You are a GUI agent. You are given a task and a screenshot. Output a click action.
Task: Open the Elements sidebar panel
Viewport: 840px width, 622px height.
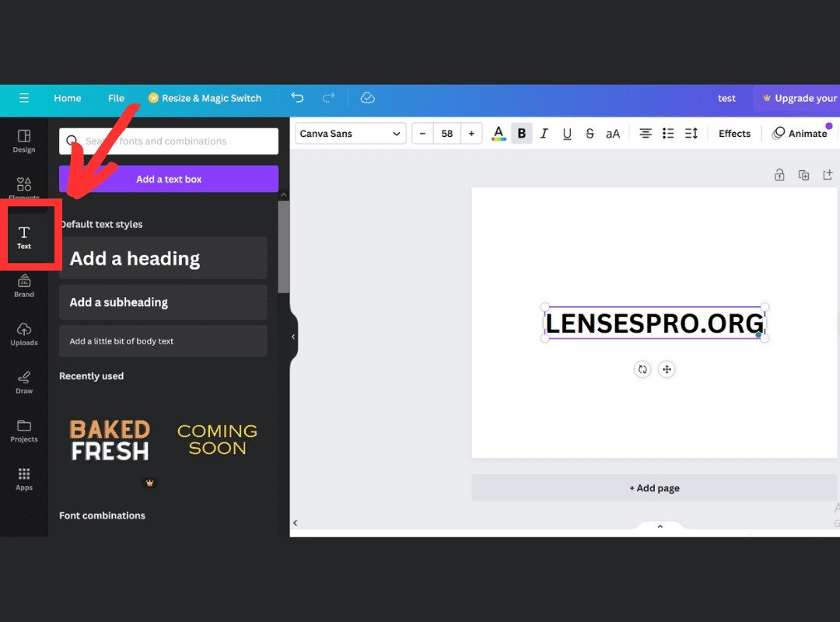24,188
